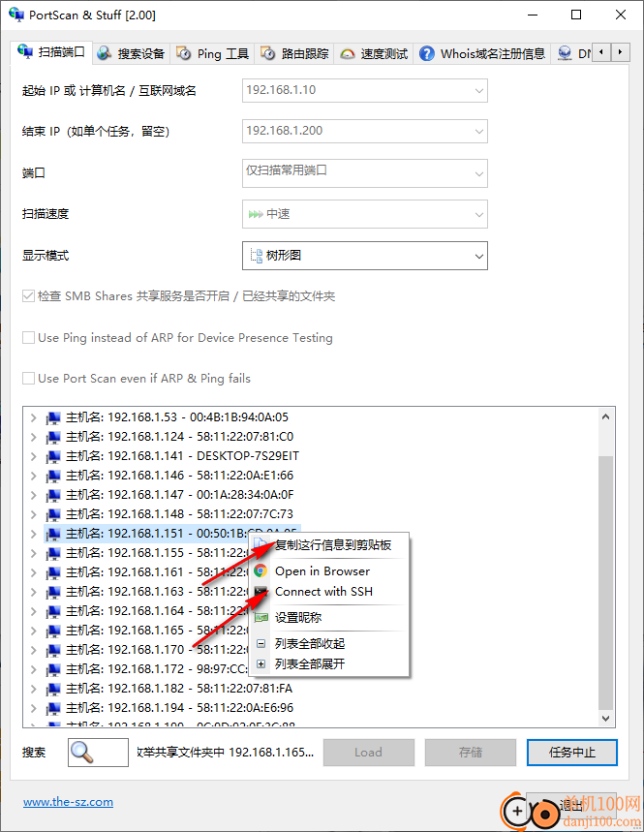Expand the 192.168.1.146 host node
644x832 pixels.
[34, 476]
